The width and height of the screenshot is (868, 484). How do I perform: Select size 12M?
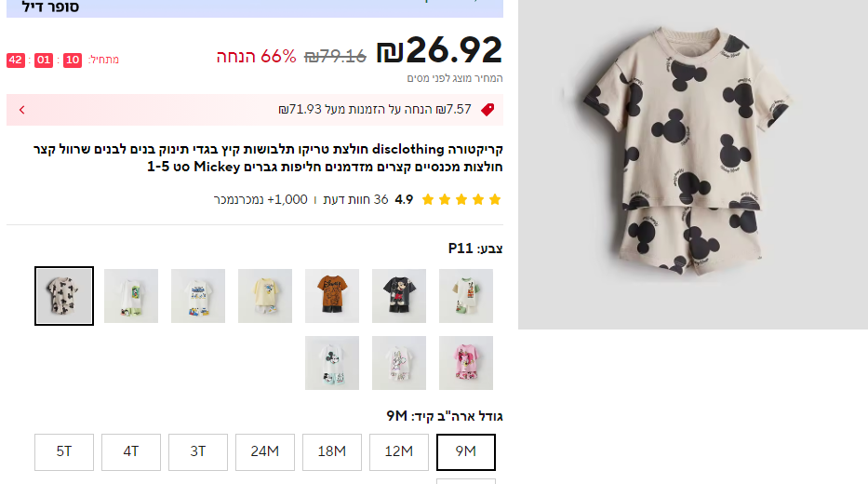point(399,452)
